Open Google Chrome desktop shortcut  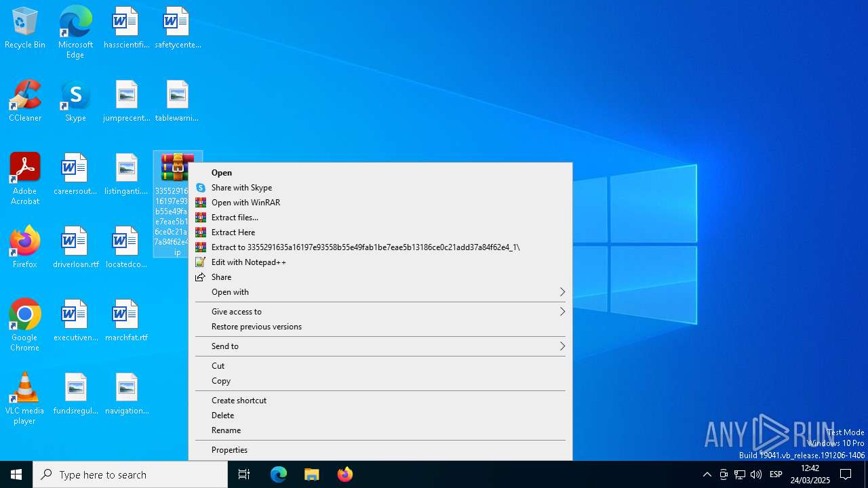coord(25,325)
